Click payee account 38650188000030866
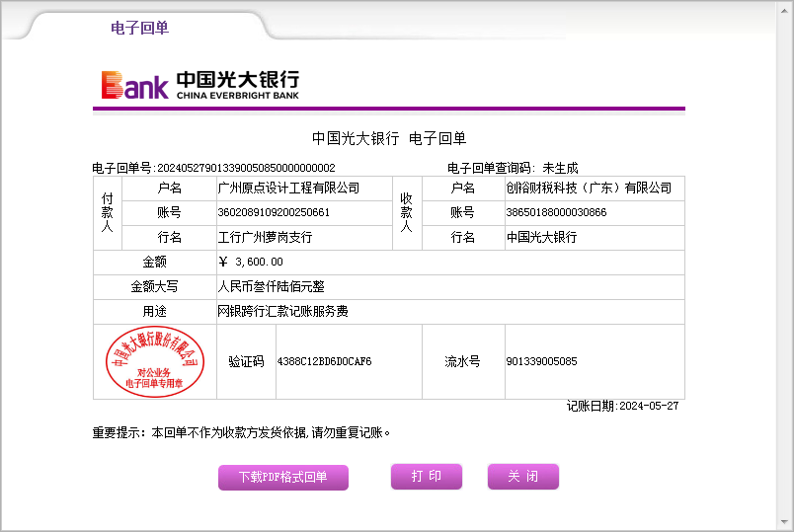This screenshot has width=794, height=532. pyautogui.click(x=556, y=212)
